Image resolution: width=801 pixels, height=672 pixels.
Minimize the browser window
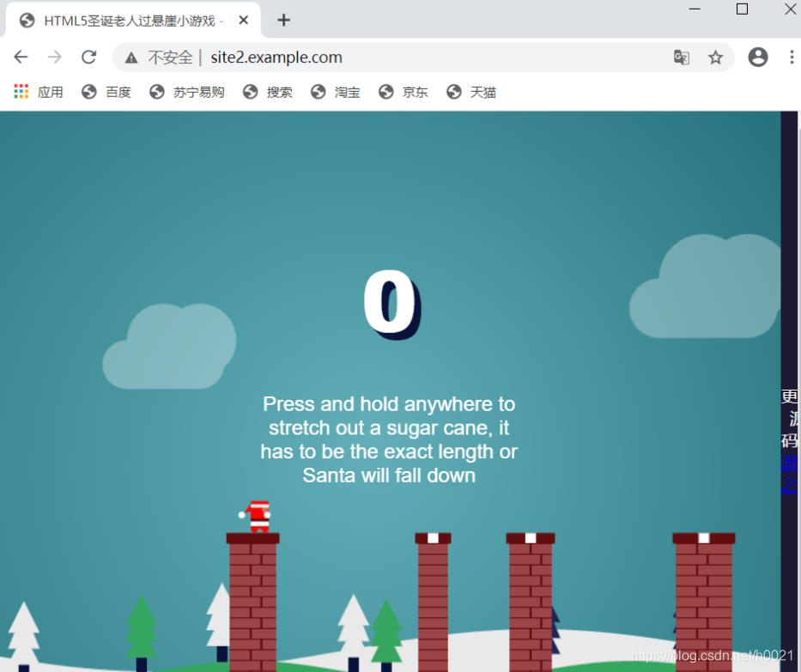695,9
